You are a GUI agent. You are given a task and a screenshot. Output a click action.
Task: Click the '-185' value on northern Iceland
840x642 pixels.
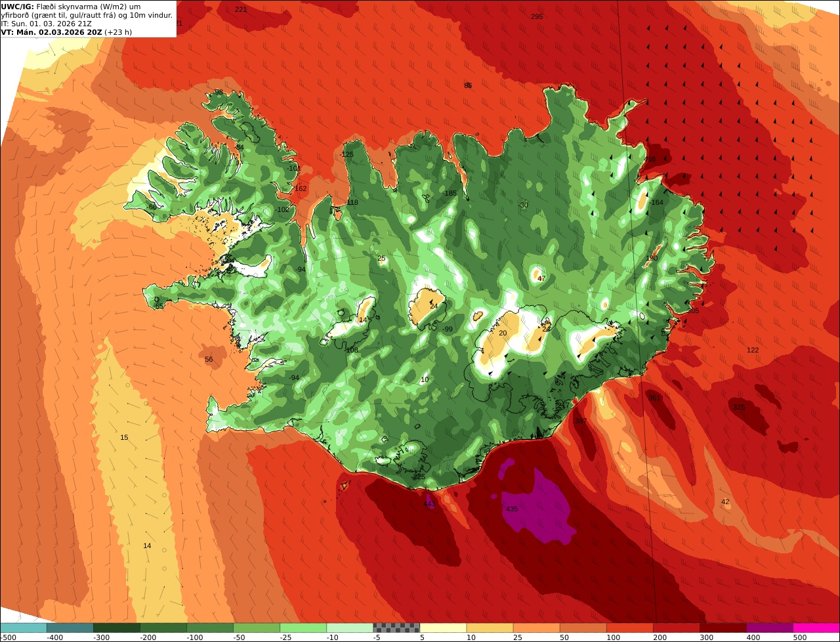(449, 193)
